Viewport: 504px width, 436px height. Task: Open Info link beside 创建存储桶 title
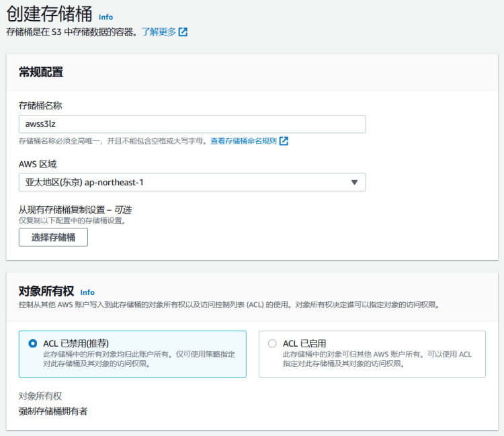106,17
